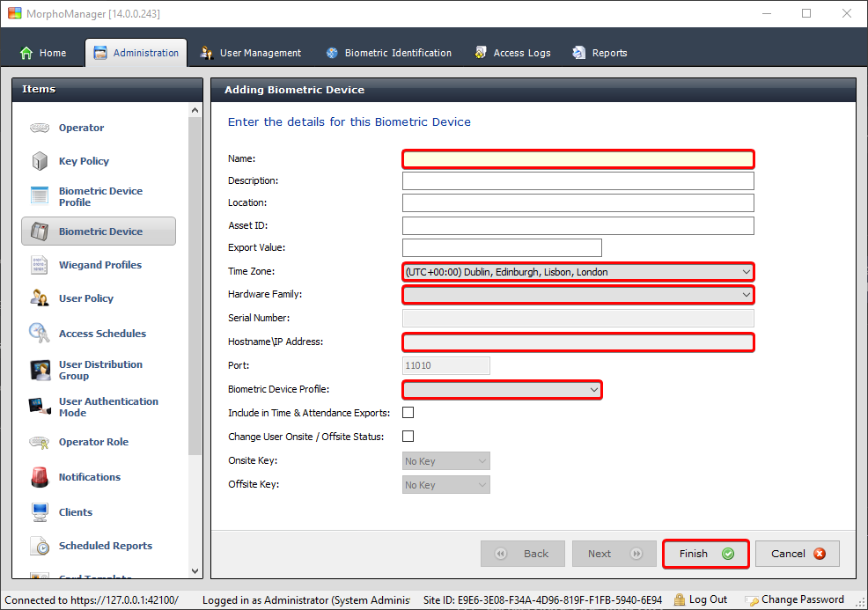Click the Asset ID field

577,226
